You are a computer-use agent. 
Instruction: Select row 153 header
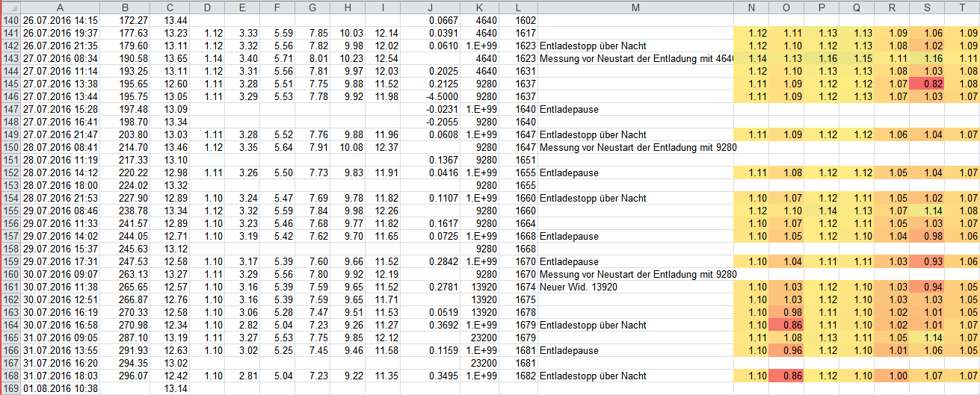tap(10, 185)
